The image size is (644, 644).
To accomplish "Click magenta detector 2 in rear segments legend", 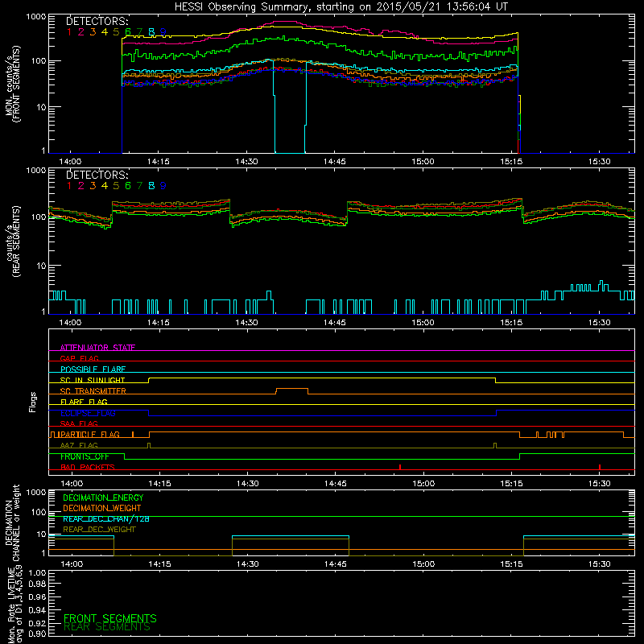I will pos(81,186).
